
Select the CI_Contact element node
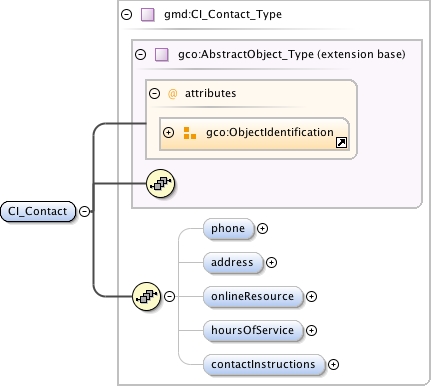pyautogui.click(x=38, y=211)
